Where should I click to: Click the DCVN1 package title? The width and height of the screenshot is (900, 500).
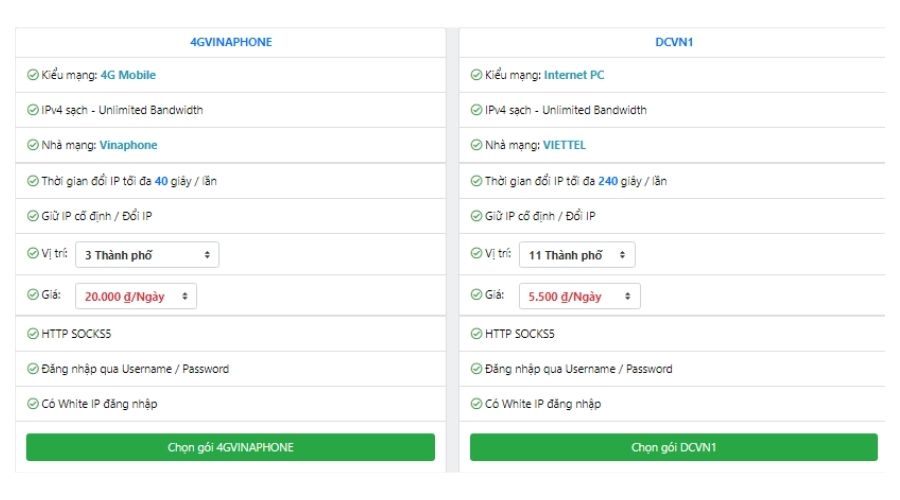coord(673,42)
